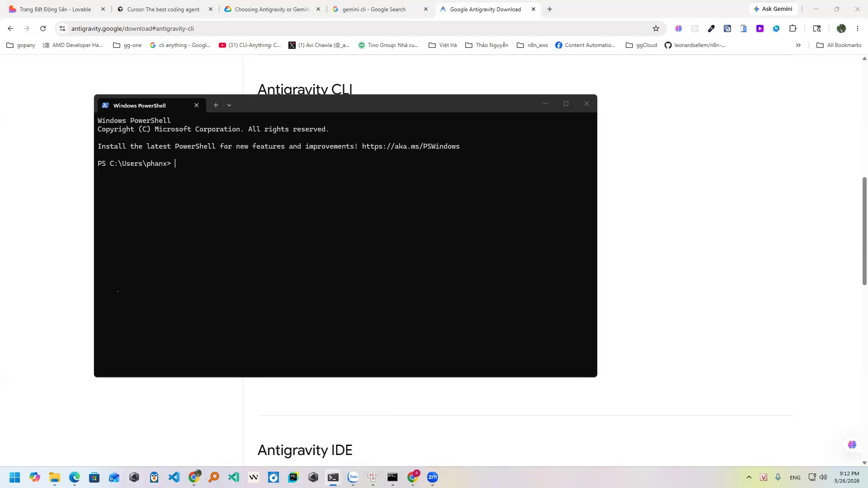Open the Avi Chawla X bookmark
This screenshot has height=488, width=868.
pos(319,45)
